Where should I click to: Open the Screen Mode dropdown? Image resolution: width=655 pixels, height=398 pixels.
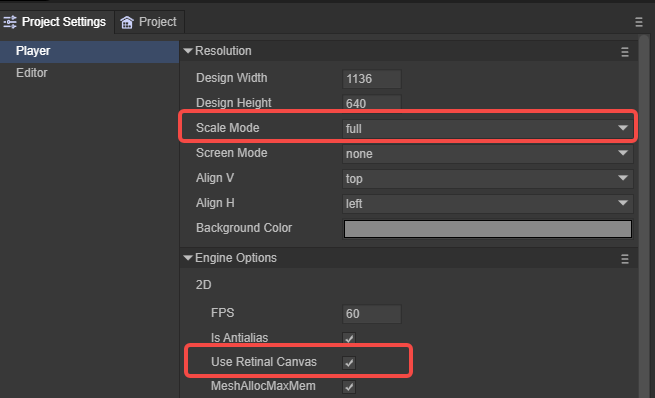coord(487,153)
